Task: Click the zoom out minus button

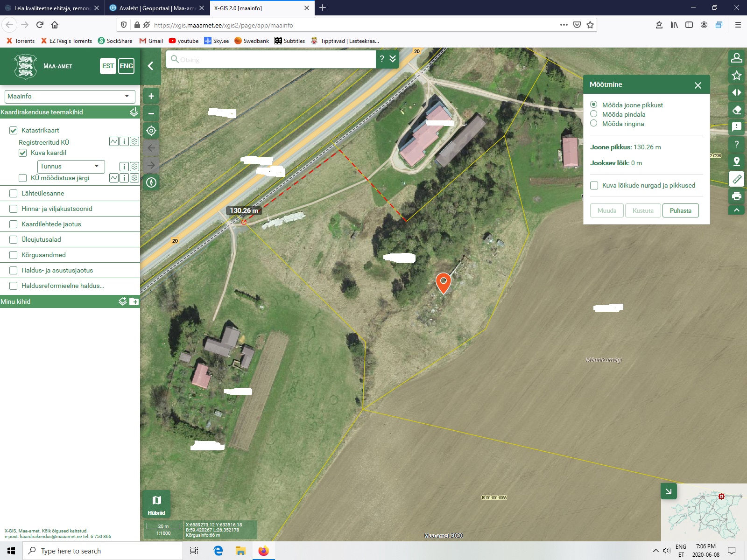Action: (x=151, y=113)
